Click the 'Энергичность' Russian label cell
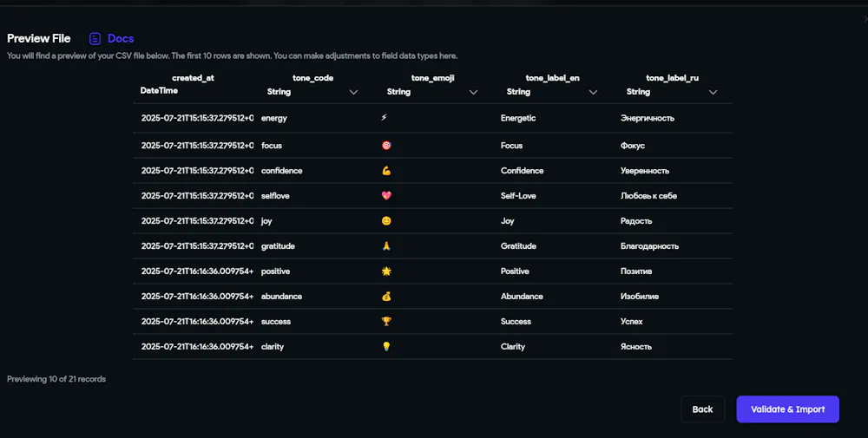 pos(648,118)
